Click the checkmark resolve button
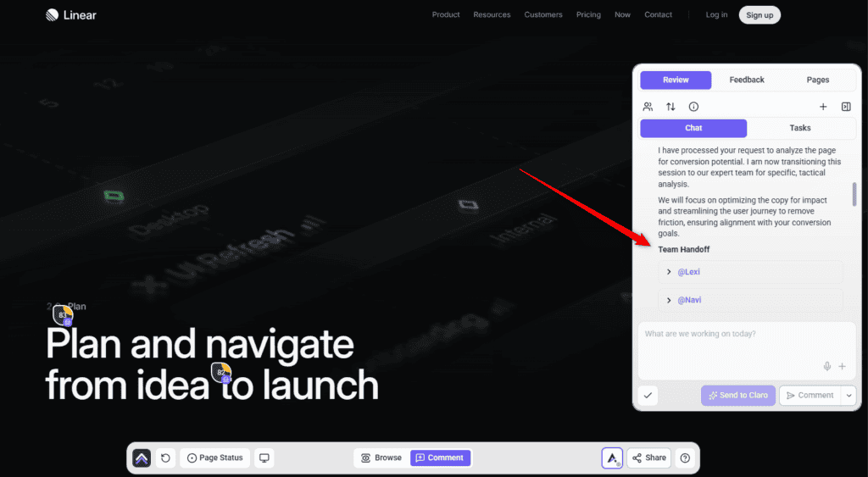Screen dimensions: 868x477 (x=648, y=395)
